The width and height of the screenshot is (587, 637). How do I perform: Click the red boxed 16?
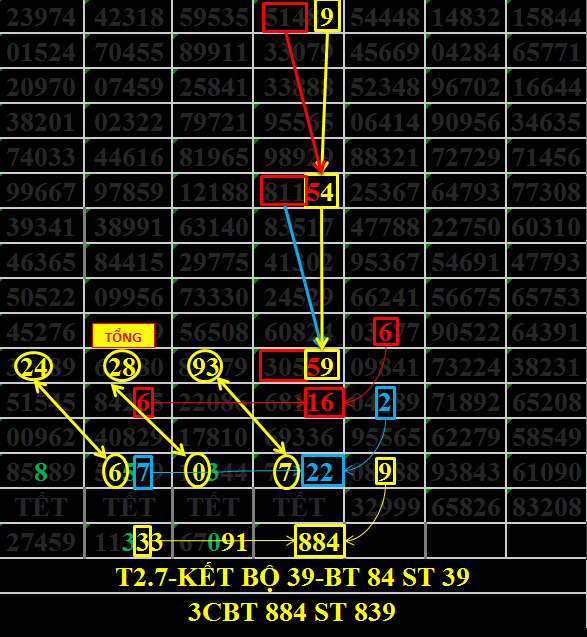click(324, 402)
